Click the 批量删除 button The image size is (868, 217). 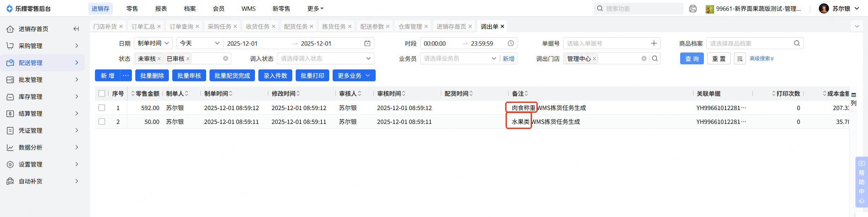coord(152,75)
